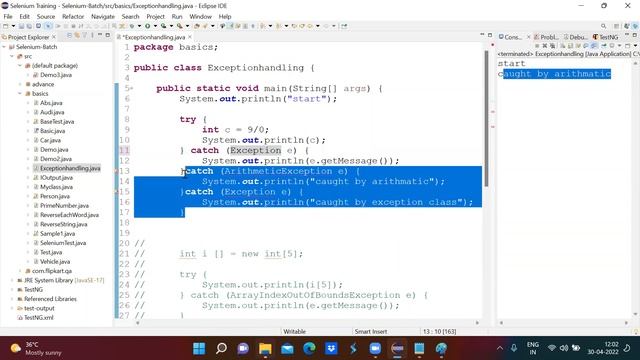Image resolution: width=640 pixels, height=360 pixels.
Task: Click the editor's horizontal scrollbar
Action: (x=307, y=323)
